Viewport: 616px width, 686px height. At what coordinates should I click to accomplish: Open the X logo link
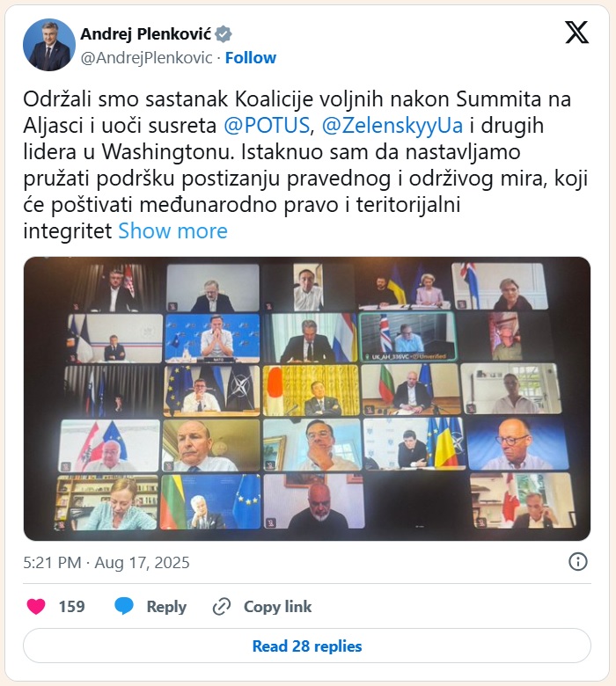576,33
